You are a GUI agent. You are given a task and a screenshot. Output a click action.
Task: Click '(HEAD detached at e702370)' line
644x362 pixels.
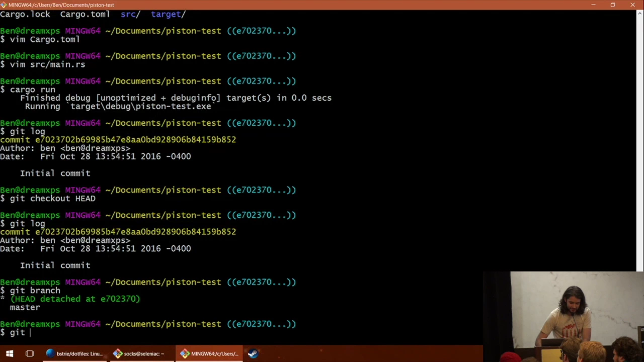75,299
